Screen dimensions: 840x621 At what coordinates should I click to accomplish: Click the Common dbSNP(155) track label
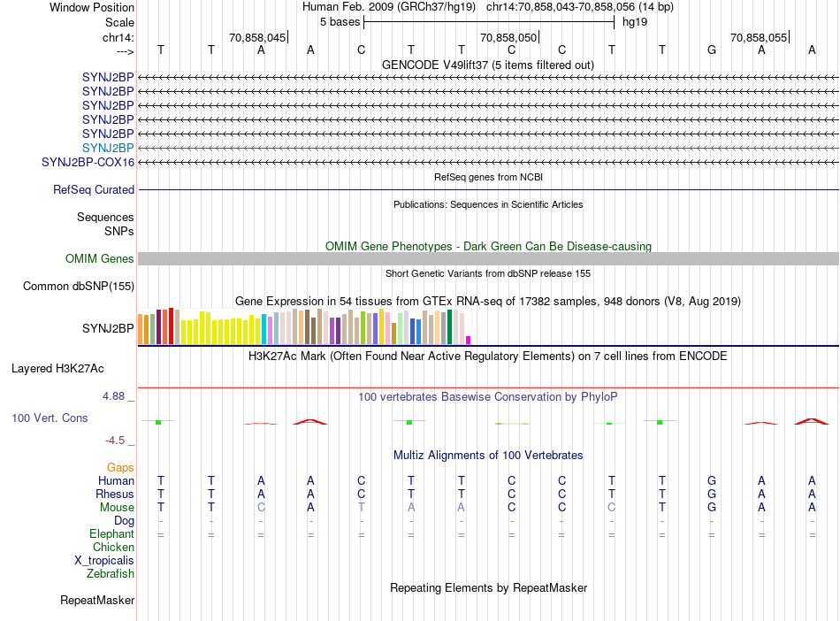pos(79,286)
